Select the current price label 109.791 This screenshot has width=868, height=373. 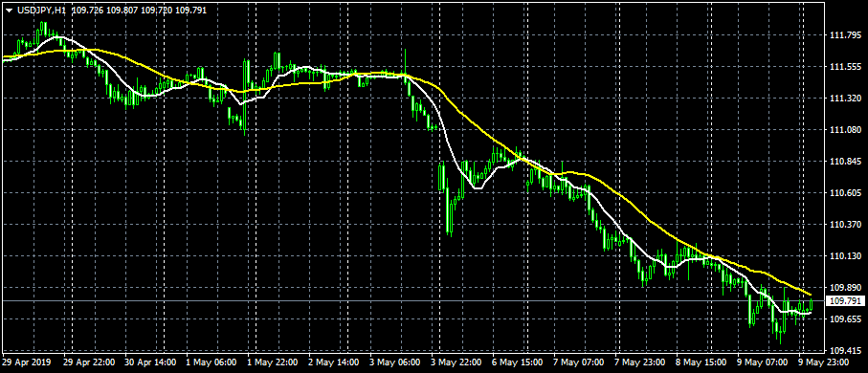(x=845, y=301)
